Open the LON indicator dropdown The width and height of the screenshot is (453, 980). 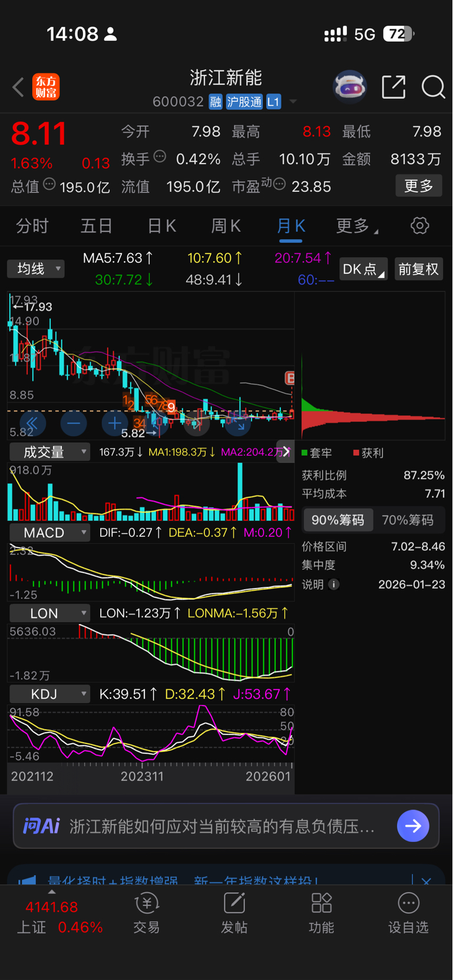coord(49,613)
